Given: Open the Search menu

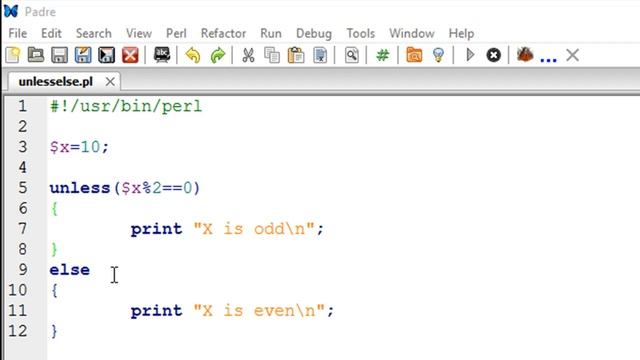Looking at the screenshot, I should [x=93, y=33].
